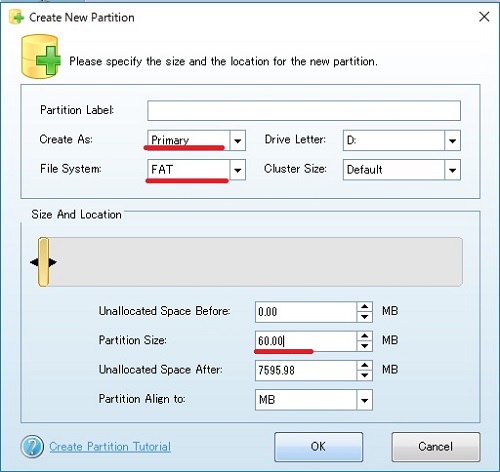The height and width of the screenshot is (472, 500).
Task: Click the yellow partition cylinder icon
Action: (41, 56)
